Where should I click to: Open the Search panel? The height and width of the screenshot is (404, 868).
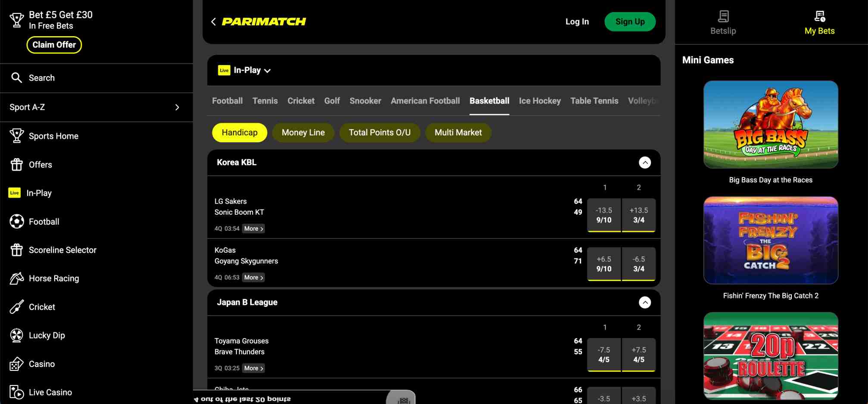pyautogui.click(x=17, y=78)
